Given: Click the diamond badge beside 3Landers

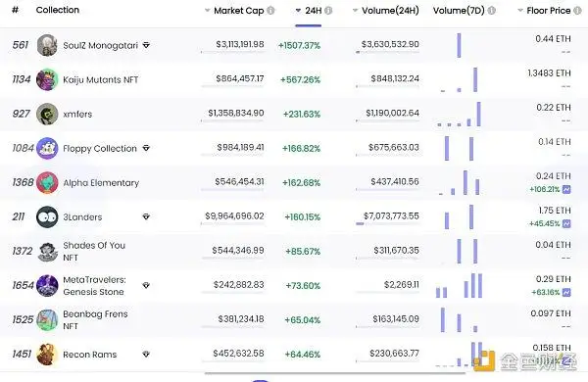Looking at the screenshot, I should 146,216.
